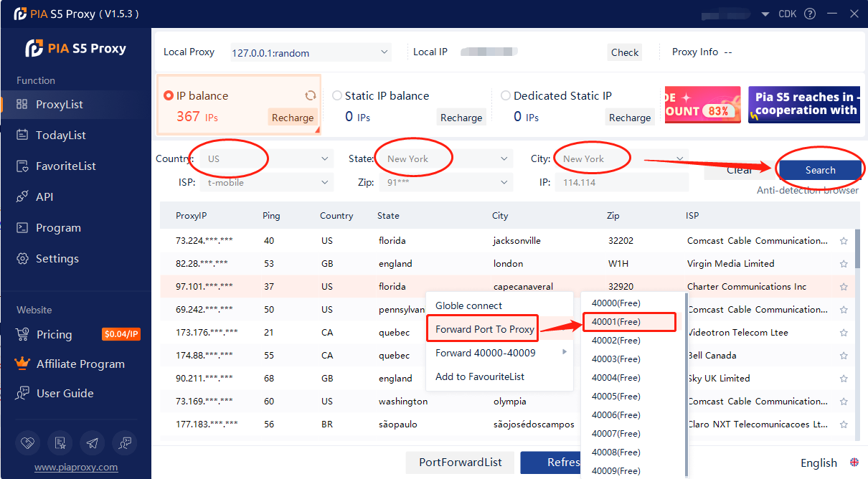The image size is (868, 479).
Task: Favorite the 69.242 pennsylvania proxy star
Action: coord(844,310)
